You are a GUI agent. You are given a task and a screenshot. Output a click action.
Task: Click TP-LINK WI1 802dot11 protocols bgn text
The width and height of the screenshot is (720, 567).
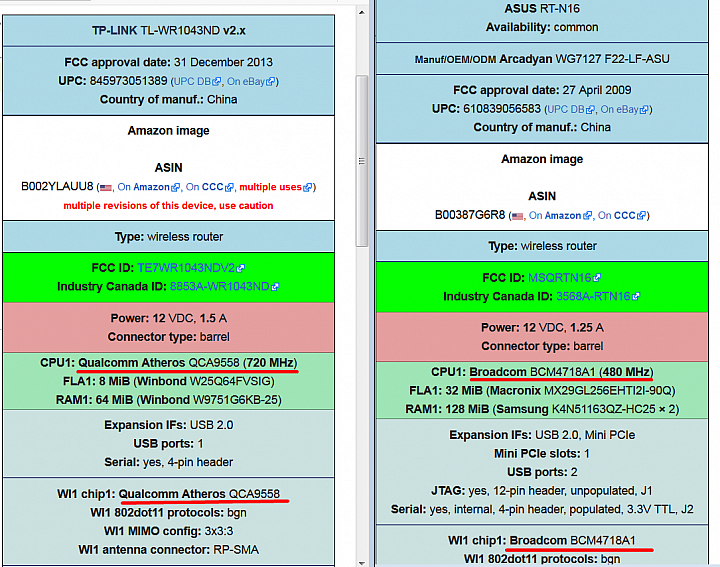coord(169,513)
